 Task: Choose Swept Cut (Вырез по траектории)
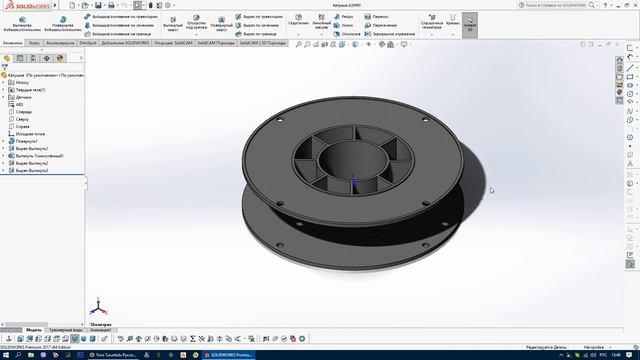coord(259,17)
